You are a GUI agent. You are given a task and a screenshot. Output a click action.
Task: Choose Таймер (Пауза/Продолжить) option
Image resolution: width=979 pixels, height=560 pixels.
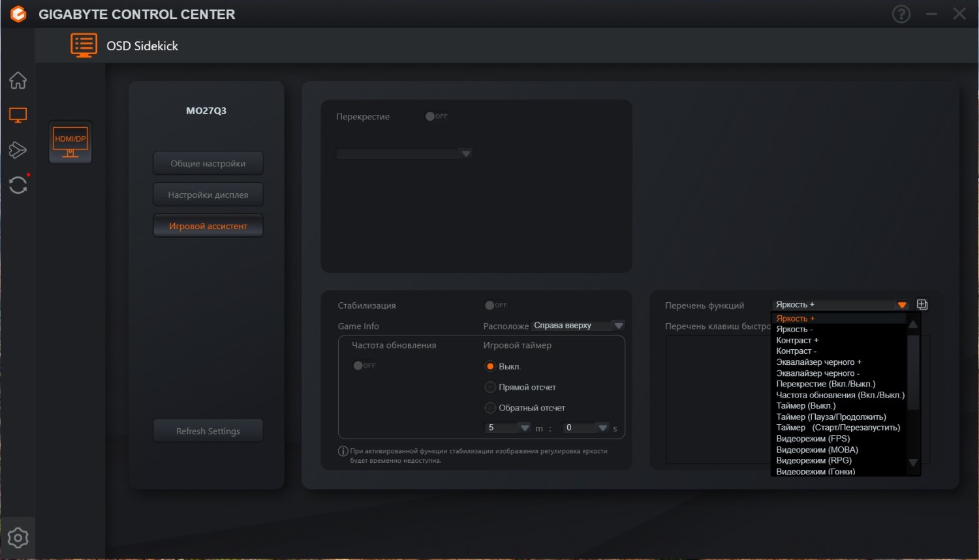839,417
